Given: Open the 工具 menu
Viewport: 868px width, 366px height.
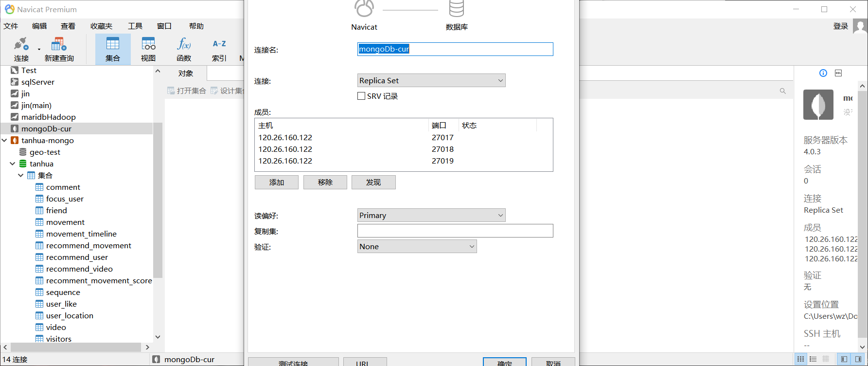Looking at the screenshot, I should pyautogui.click(x=135, y=26).
